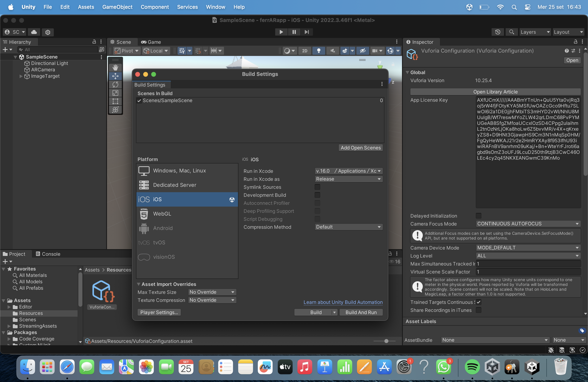This screenshot has height=382, width=588.
Task: Open the Component menu
Action: point(155,7)
